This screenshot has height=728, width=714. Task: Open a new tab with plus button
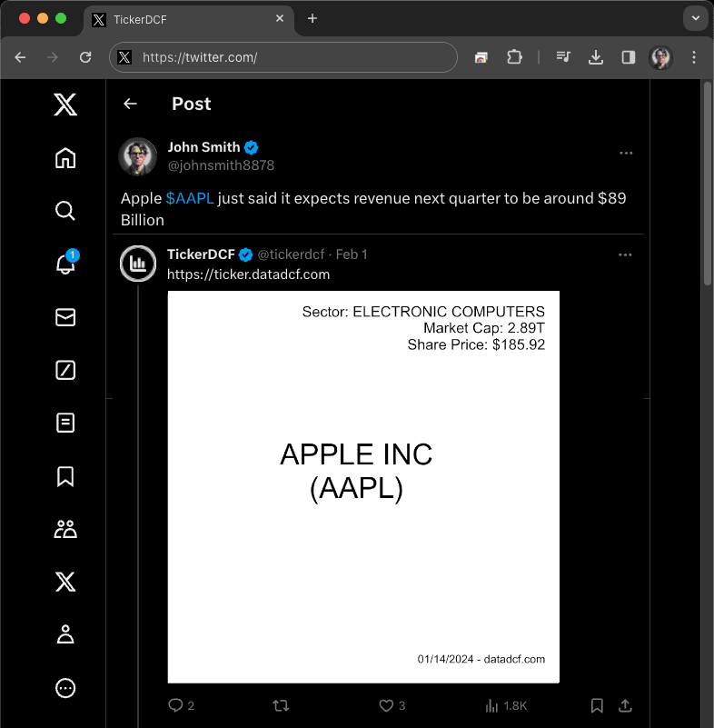click(312, 18)
